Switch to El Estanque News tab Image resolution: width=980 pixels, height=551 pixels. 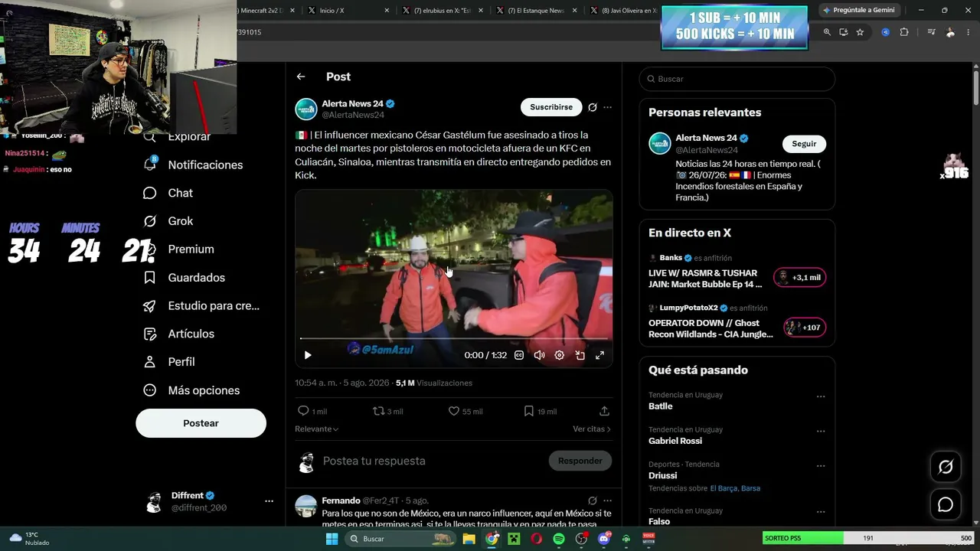[536, 11]
